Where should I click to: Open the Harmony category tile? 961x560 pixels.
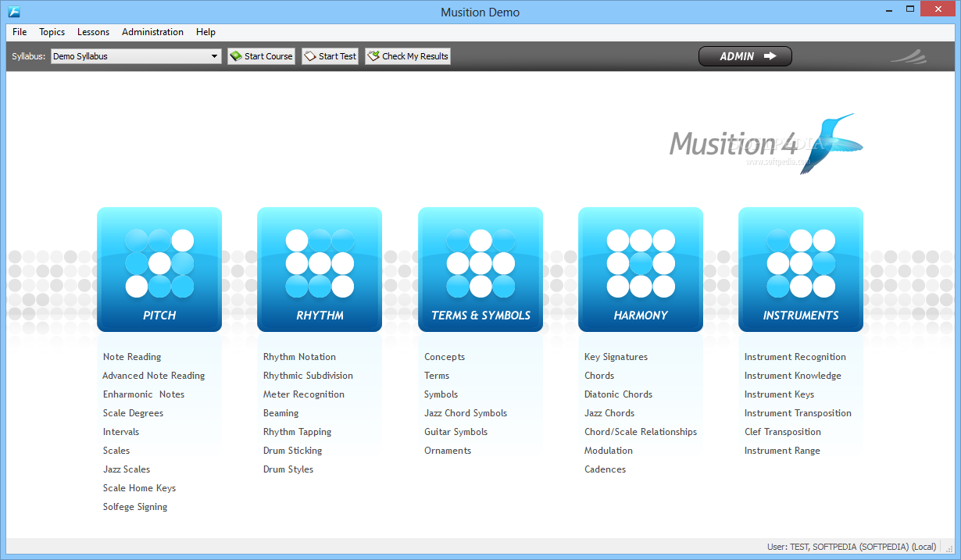click(641, 269)
